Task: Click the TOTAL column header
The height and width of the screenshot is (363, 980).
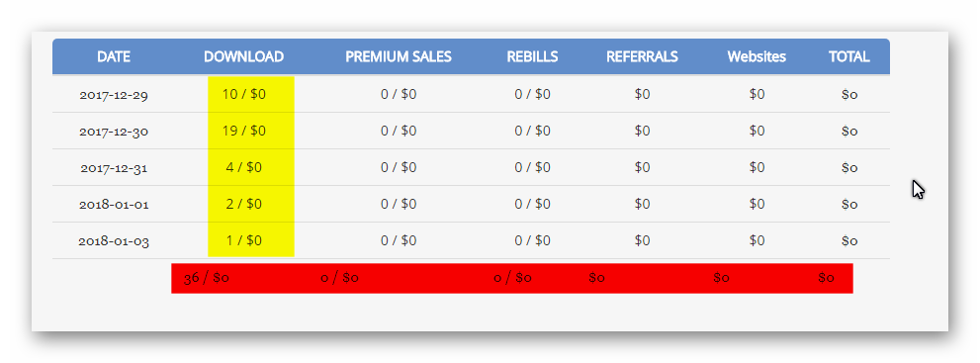Action: point(849,56)
